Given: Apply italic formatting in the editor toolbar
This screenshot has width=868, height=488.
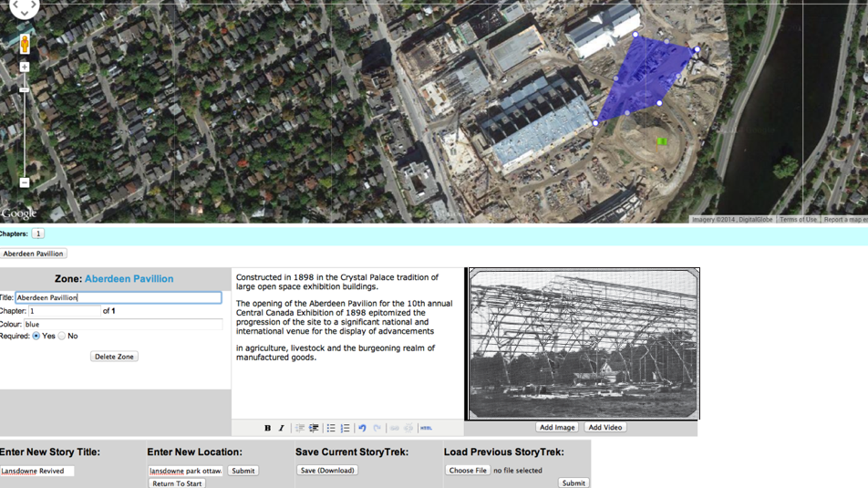Looking at the screenshot, I should click(x=281, y=428).
